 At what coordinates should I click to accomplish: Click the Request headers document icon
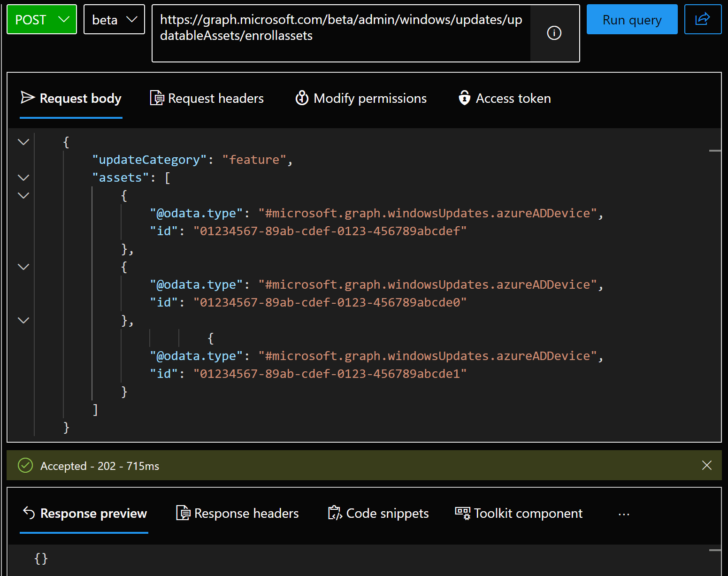157,98
